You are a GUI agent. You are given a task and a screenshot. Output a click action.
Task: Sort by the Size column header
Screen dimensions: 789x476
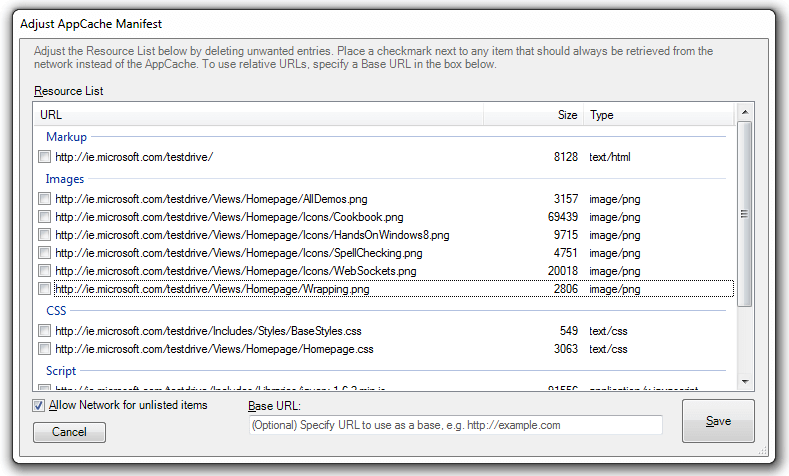click(533, 115)
